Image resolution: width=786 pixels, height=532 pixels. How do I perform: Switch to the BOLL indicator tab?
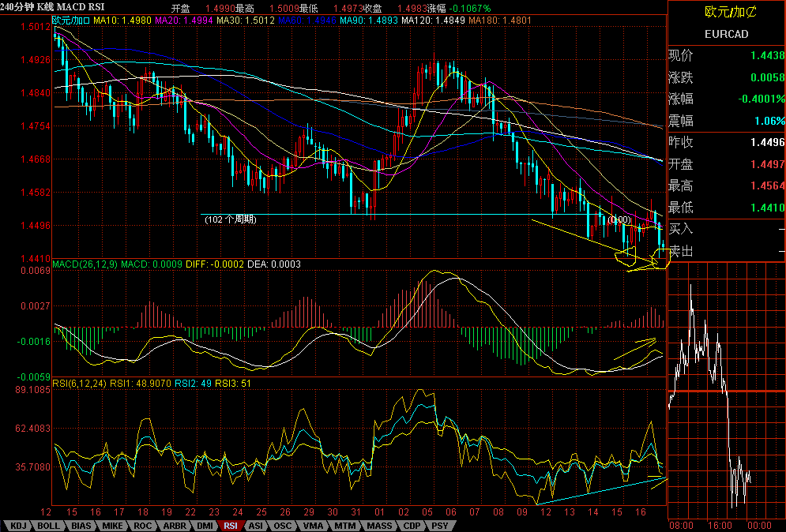coord(49,526)
